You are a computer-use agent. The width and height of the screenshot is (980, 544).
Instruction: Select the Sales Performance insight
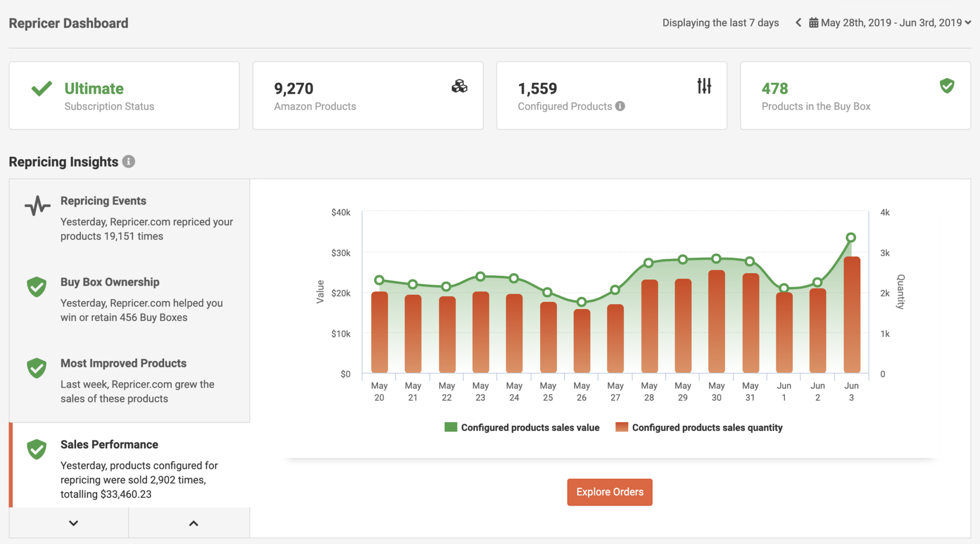(x=129, y=465)
